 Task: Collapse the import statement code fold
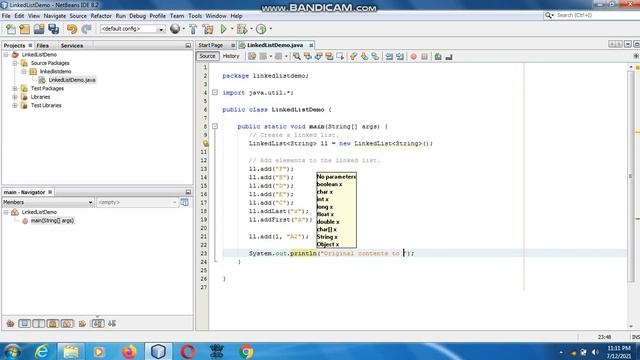[215, 93]
